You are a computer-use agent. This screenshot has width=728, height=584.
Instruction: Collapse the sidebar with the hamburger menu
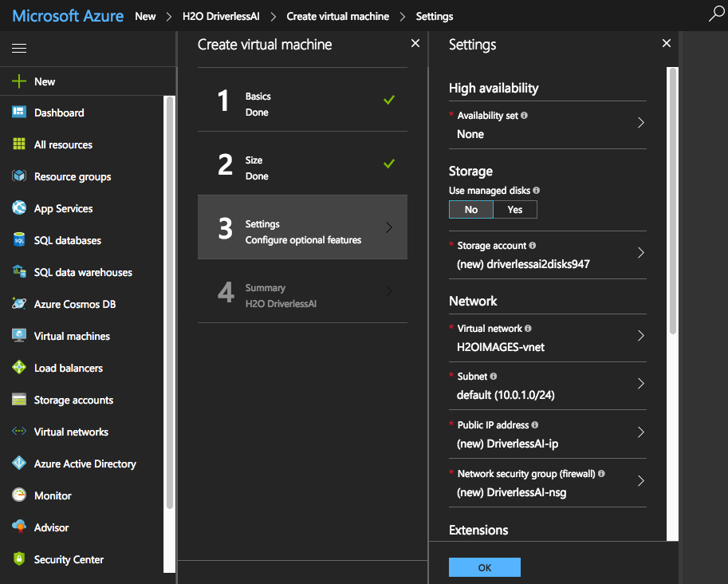pos(19,48)
